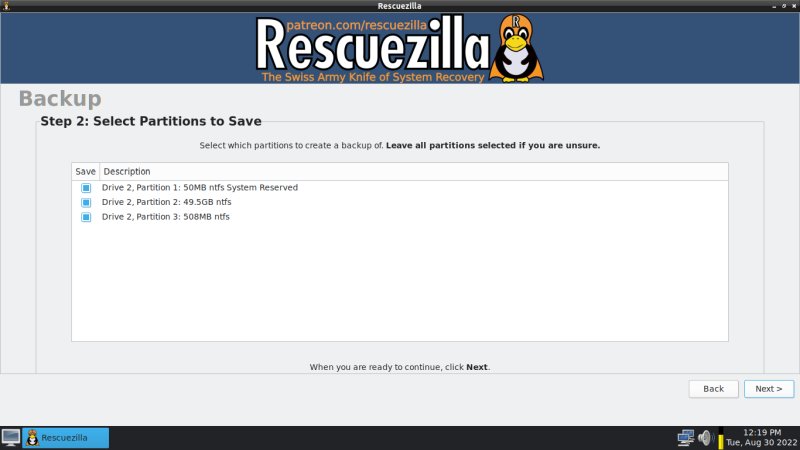This screenshot has height=450, width=800.
Task: Maximize the Rescuezilla window
Action: [x=784, y=6]
